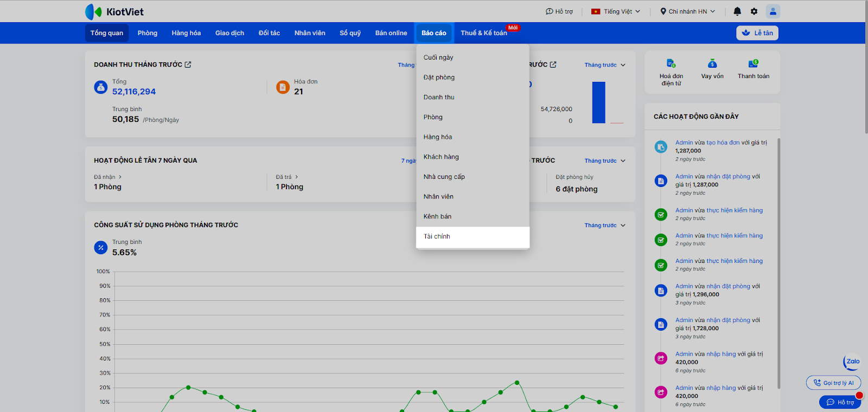Viewport: 868px width, 412px height.
Task: Click the Gọi trợ lý AI button
Action: [x=834, y=383]
